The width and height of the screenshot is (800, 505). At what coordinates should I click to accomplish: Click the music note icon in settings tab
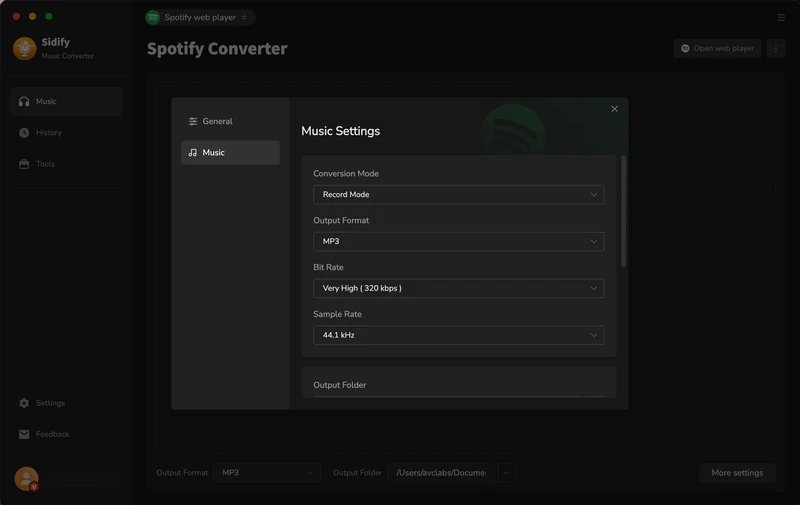click(193, 153)
